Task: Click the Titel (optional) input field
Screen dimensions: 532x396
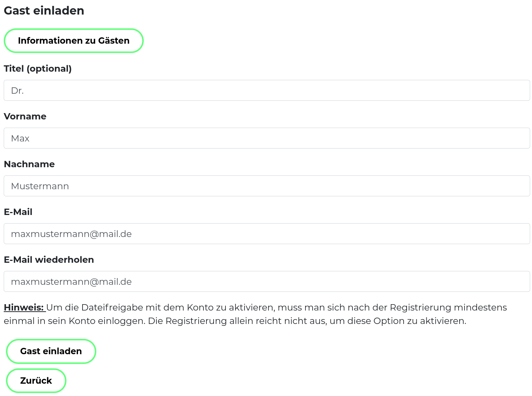Action: [266, 90]
